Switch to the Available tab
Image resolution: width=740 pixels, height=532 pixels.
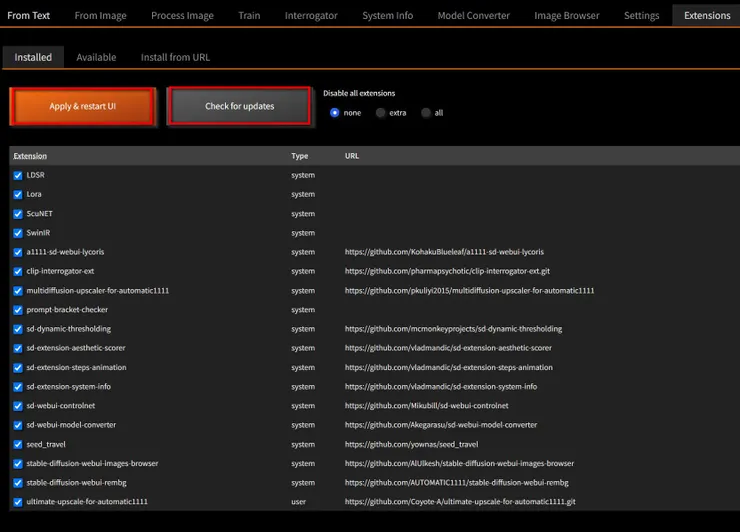[96, 58]
